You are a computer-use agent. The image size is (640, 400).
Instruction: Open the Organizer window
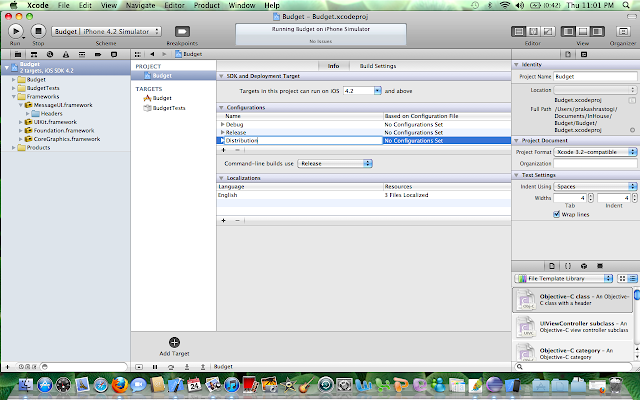pos(623,31)
